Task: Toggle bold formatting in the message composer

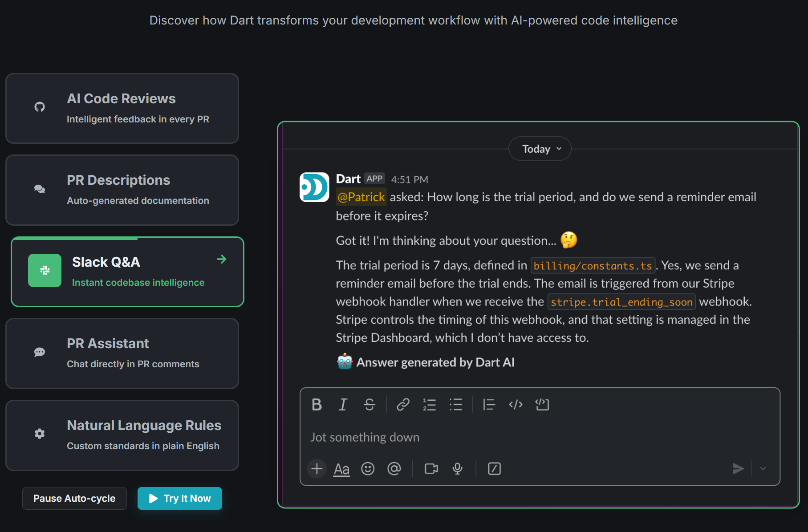Action: [317, 404]
